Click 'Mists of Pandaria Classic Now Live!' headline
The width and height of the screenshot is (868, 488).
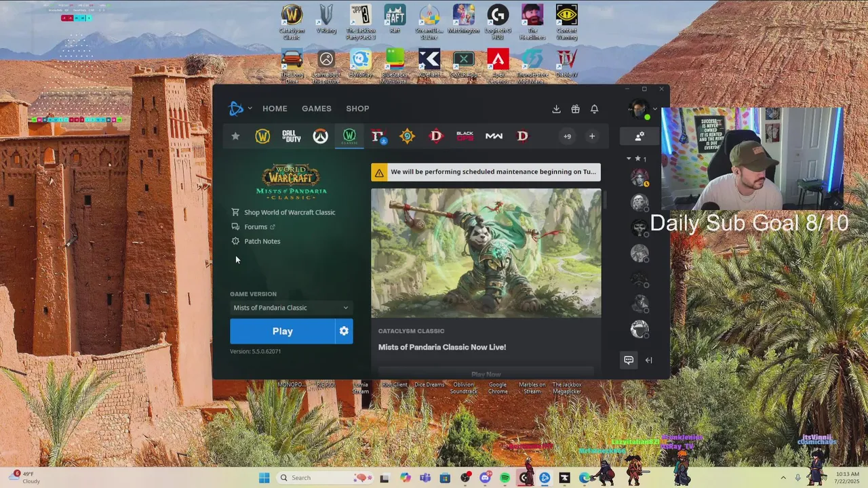[442, 347]
